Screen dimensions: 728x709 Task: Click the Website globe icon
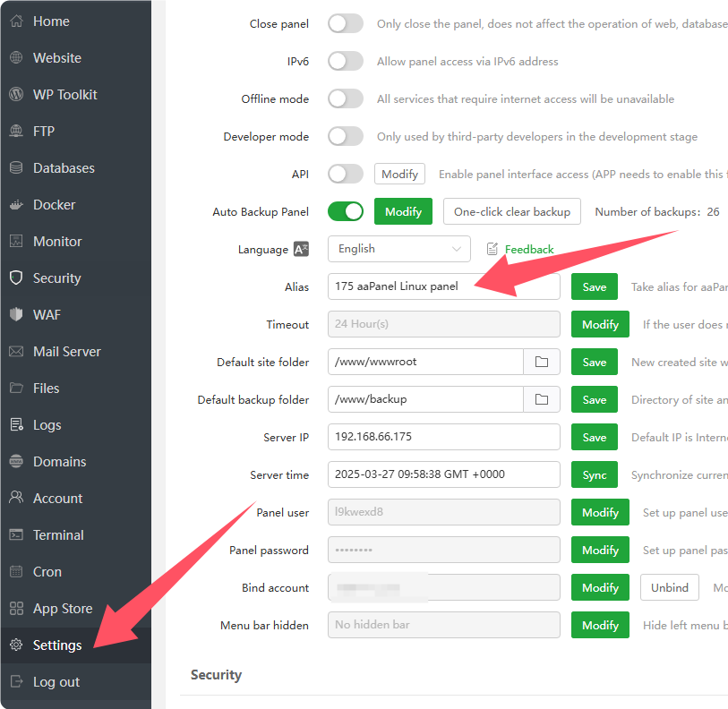[16, 57]
